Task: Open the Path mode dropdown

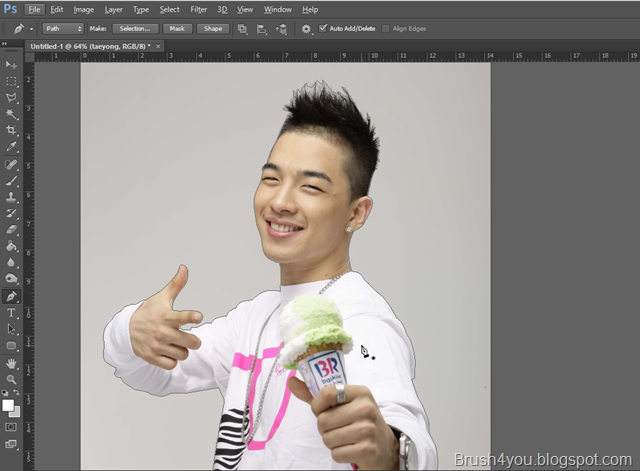Action: click(x=63, y=29)
